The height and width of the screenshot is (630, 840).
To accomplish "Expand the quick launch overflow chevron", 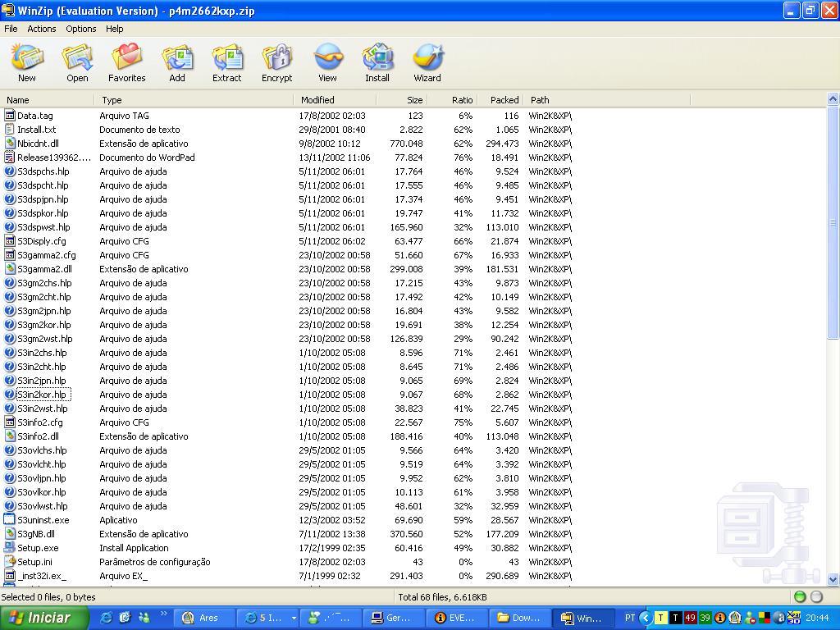I will coord(163,614).
